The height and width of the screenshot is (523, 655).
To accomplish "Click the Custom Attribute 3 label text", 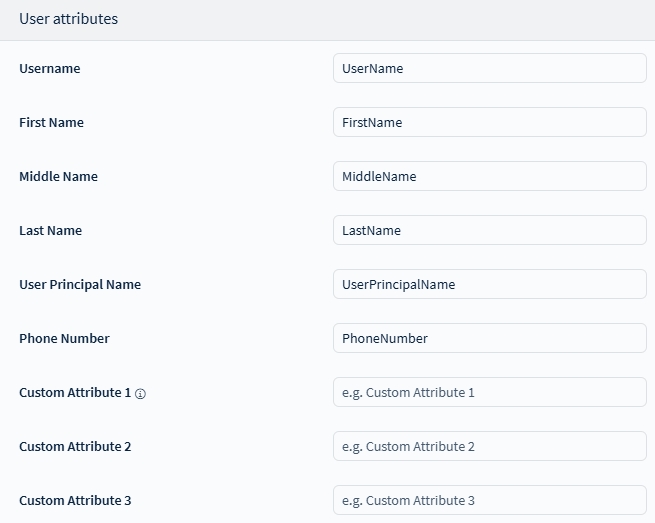I will point(75,501).
